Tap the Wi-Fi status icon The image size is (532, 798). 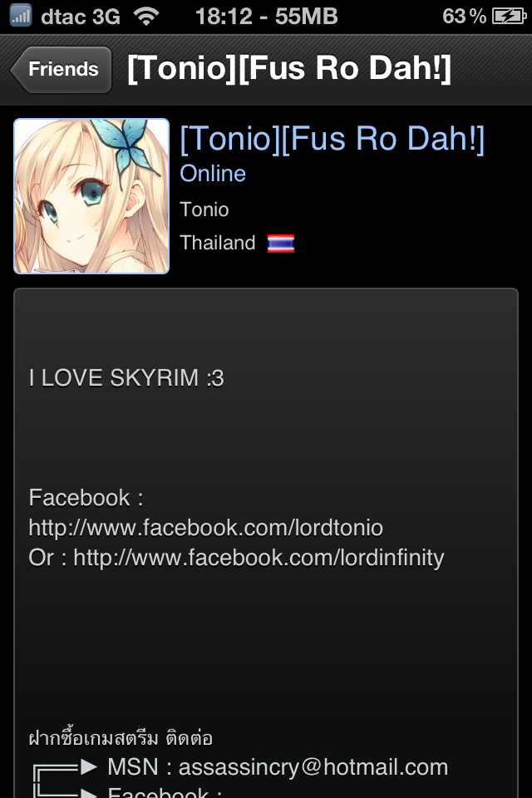click(146, 17)
